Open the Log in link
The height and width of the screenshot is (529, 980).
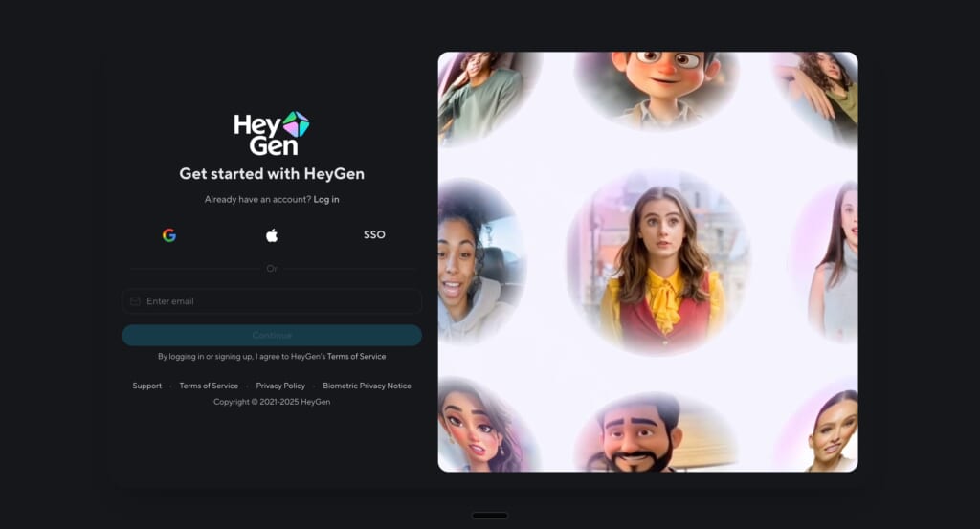326,199
